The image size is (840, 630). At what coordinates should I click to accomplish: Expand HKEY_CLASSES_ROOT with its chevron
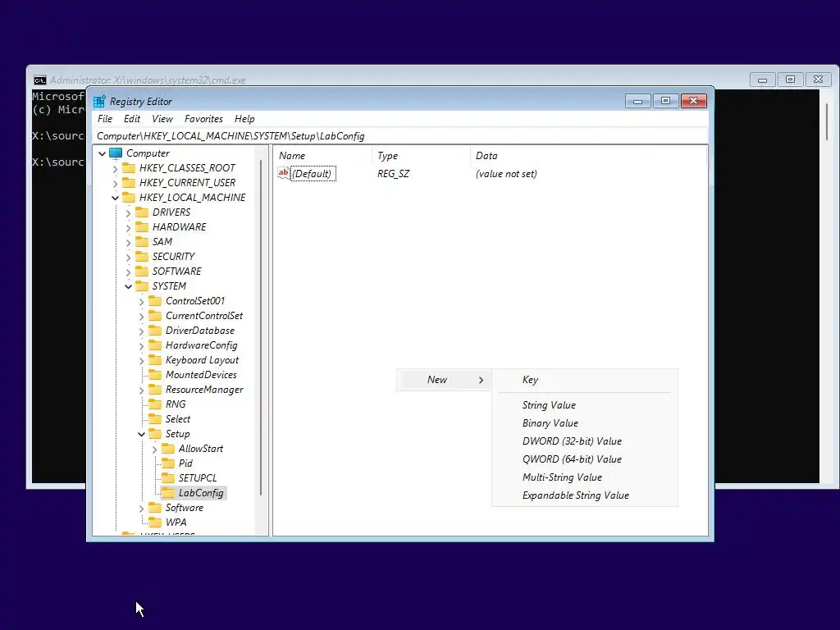[115, 169]
